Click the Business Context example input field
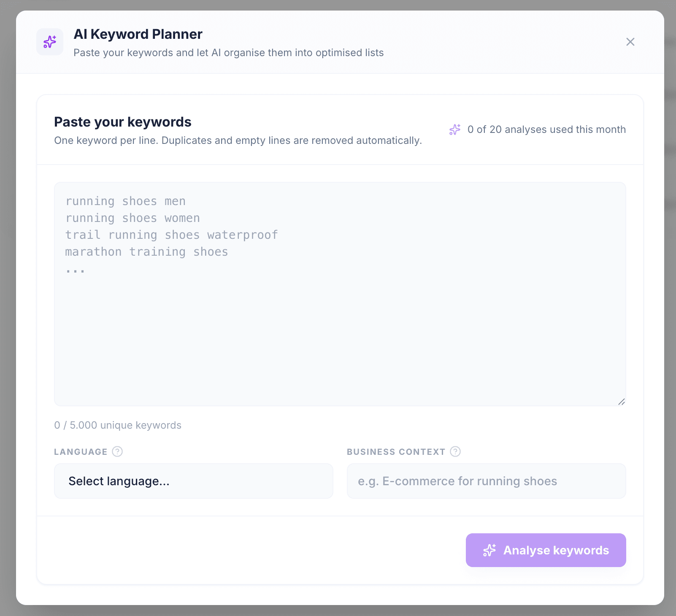 (486, 481)
